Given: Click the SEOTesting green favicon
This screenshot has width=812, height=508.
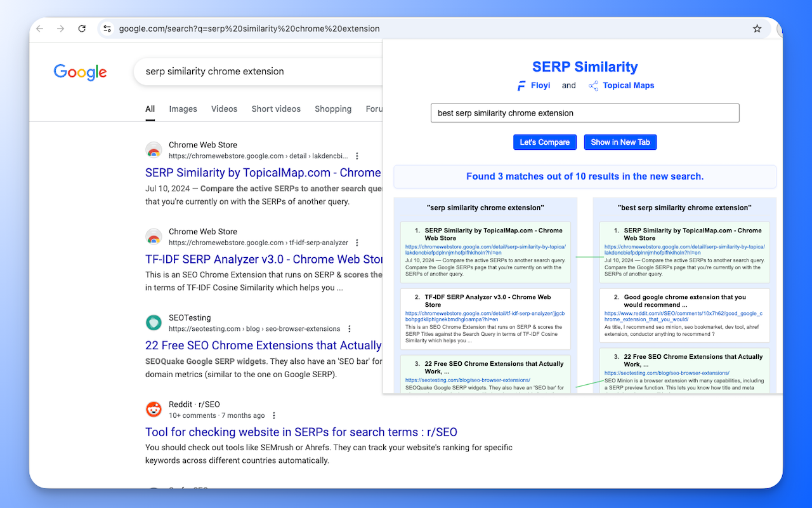Looking at the screenshot, I should coord(154,323).
